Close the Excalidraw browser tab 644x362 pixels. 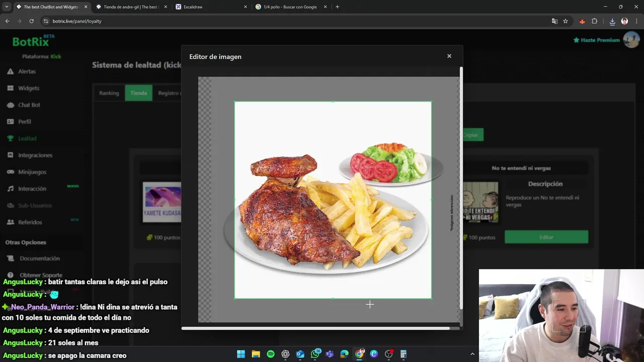(246, 7)
